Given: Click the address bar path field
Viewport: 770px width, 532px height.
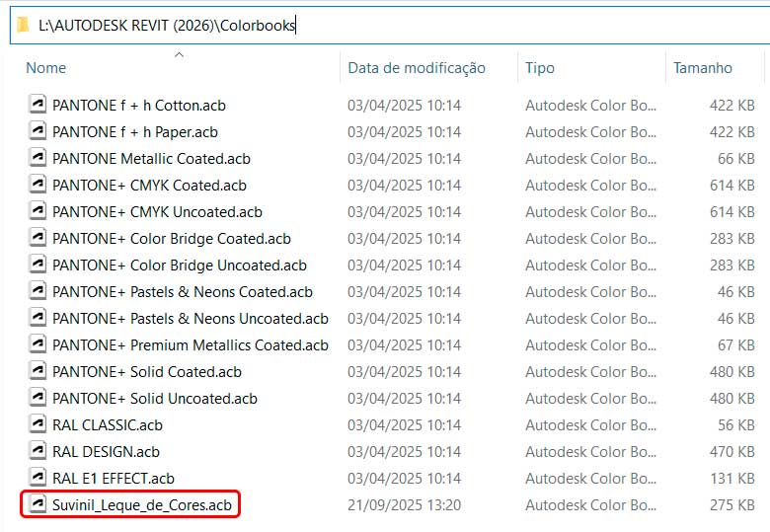Looking at the screenshot, I should coord(390,25).
